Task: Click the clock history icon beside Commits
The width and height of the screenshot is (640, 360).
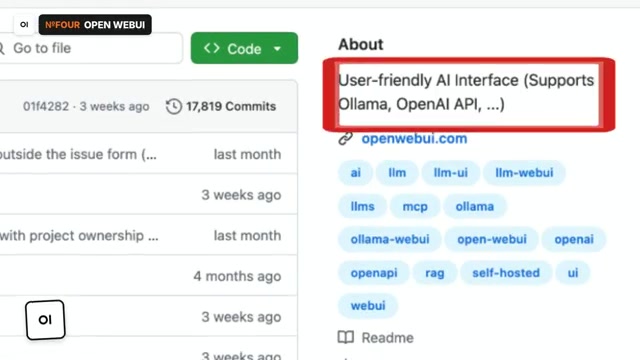Action: (173, 107)
